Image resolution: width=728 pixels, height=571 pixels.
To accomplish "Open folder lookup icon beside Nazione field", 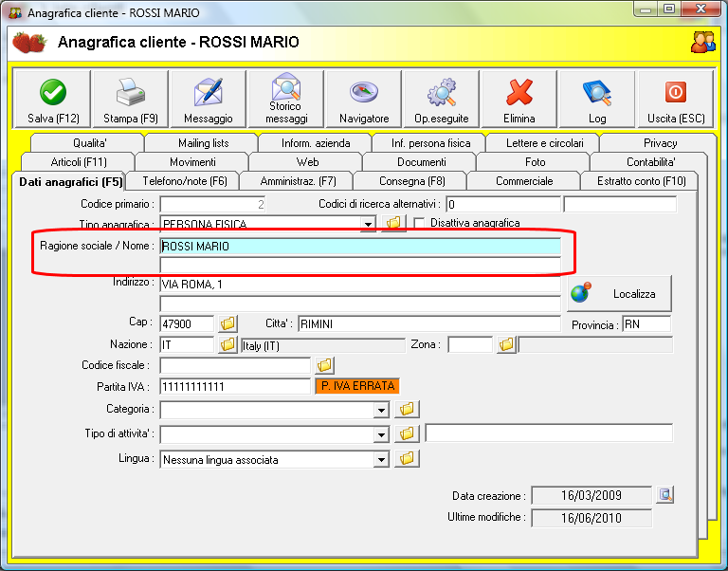I will (x=227, y=344).
